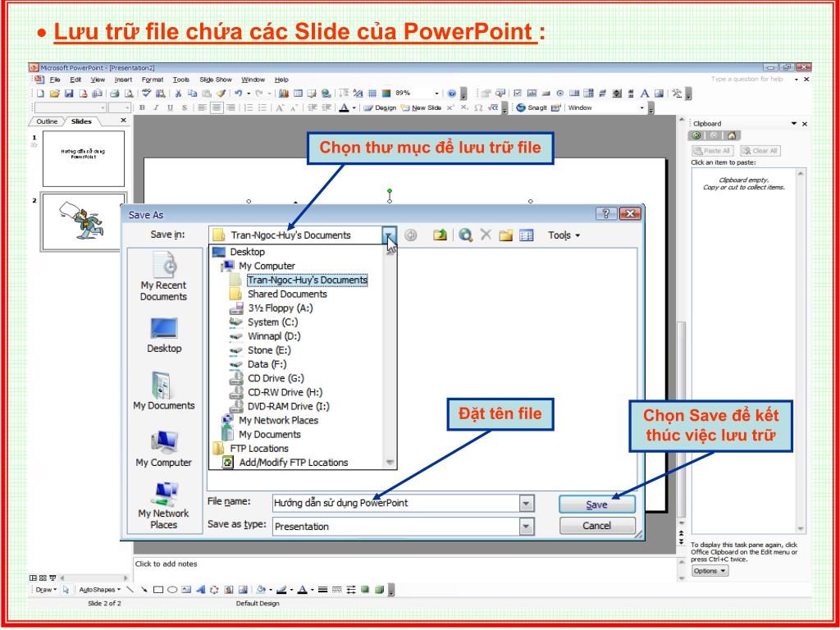Viewport: 840px width, 630px height.
Task: Click the New blank presentation icon
Action: point(40,94)
